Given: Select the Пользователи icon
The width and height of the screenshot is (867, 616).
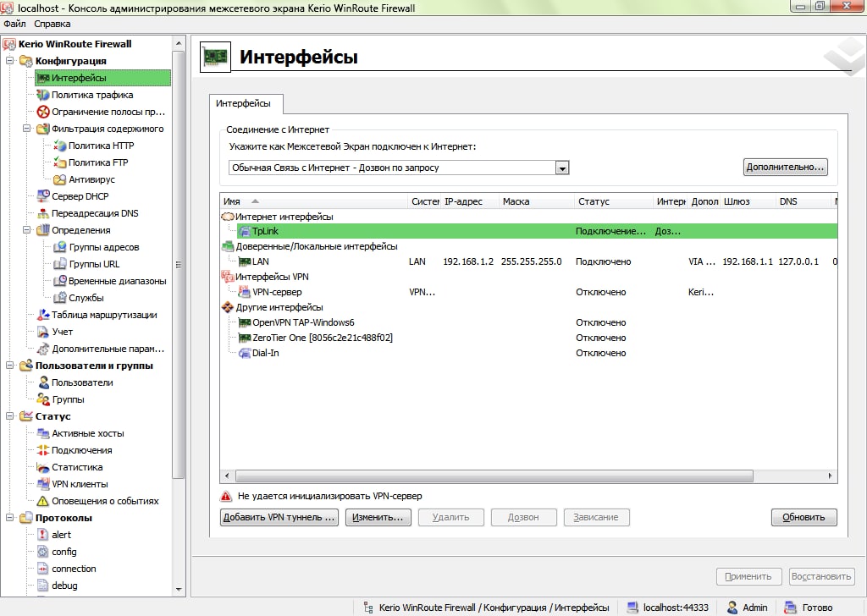Looking at the screenshot, I should coord(43,382).
